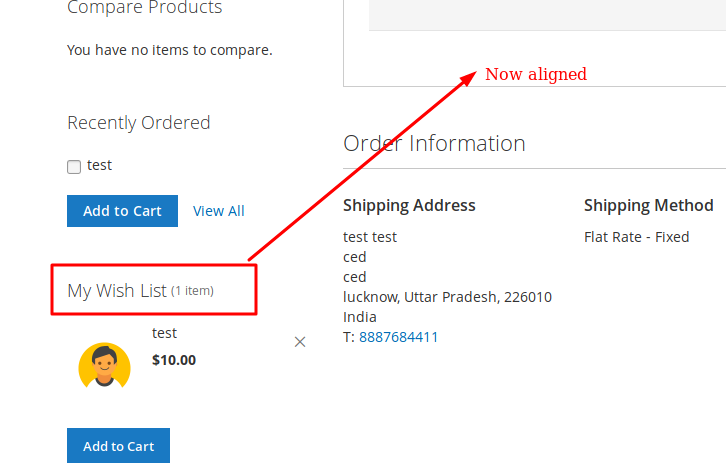Viewport: 726px width, 467px height.
Task: Click the Compare Products heading
Action: [x=144, y=7]
